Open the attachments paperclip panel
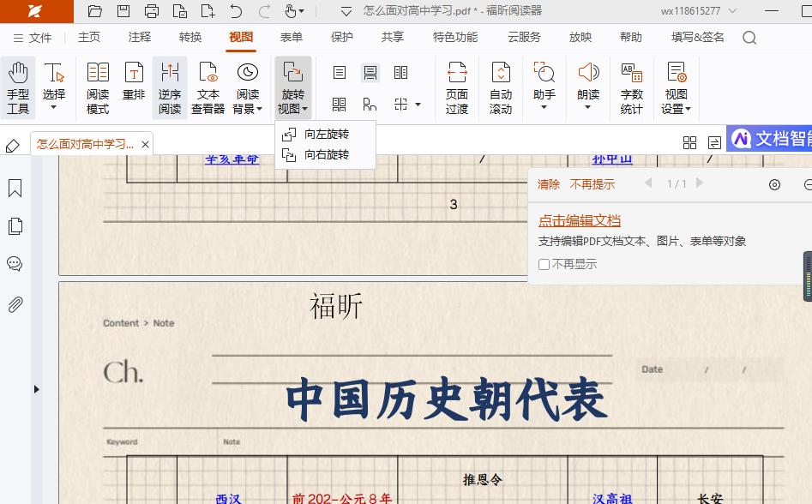812x504 pixels. pos(15,303)
